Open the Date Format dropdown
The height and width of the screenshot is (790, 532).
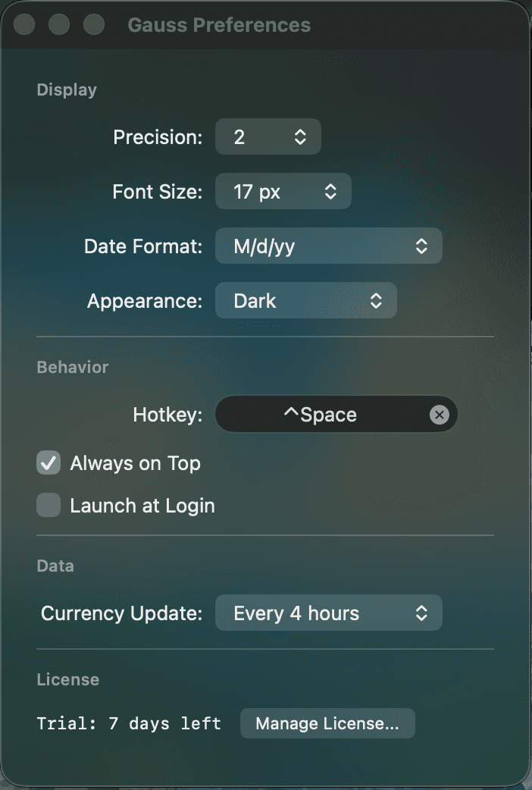pyautogui.click(x=329, y=246)
